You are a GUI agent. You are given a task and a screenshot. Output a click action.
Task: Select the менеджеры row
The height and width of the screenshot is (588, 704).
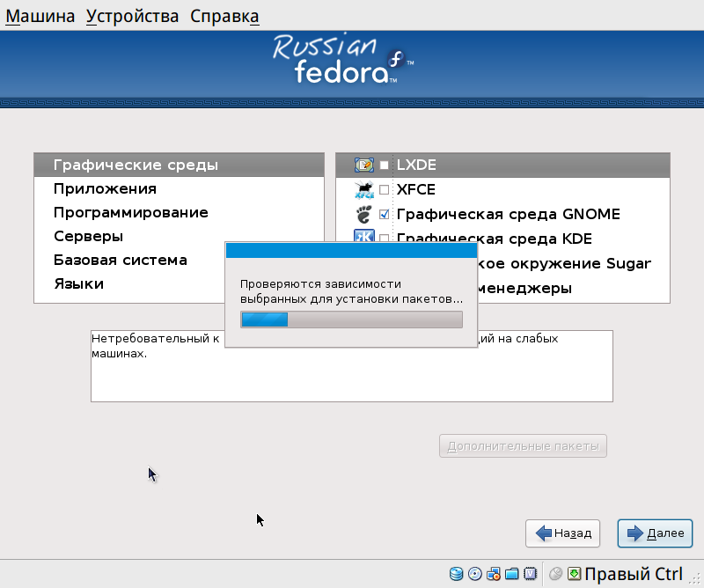click(574, 288)
